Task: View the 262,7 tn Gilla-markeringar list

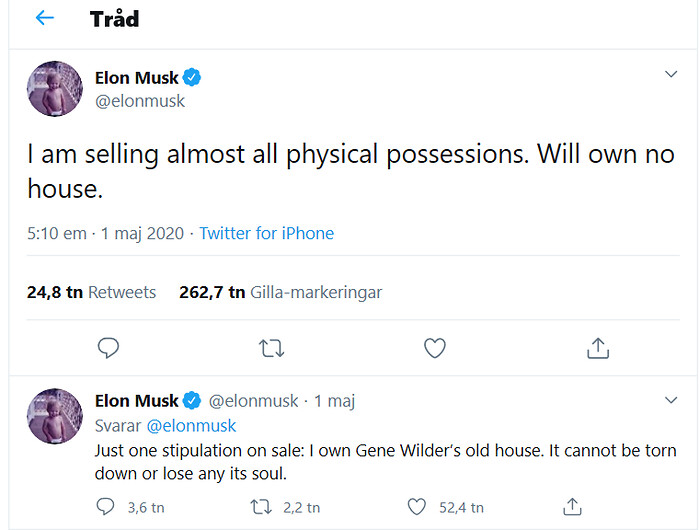Action: [x=281, y=292]
